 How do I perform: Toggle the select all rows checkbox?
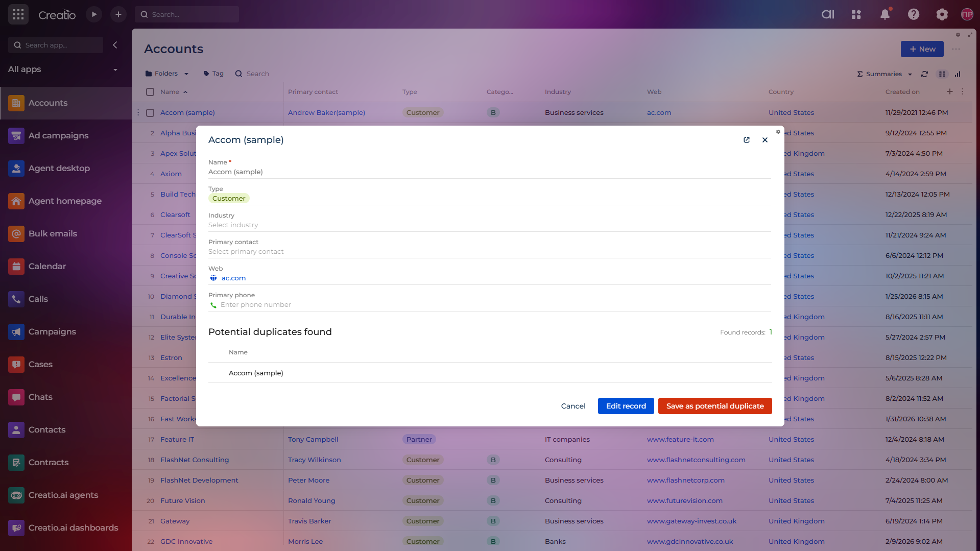(x=150, y=92)
